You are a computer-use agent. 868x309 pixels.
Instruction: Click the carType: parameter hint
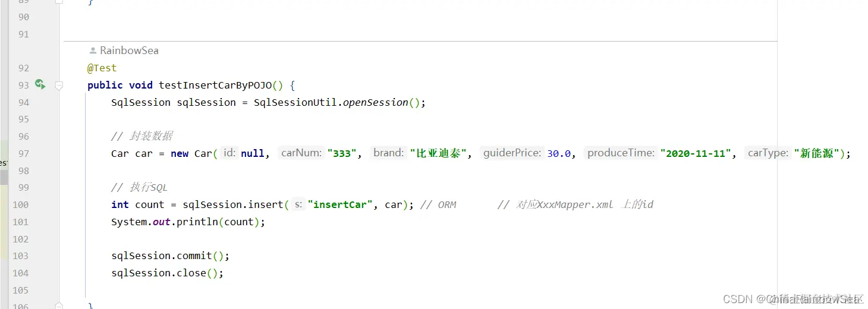point(768,153)
